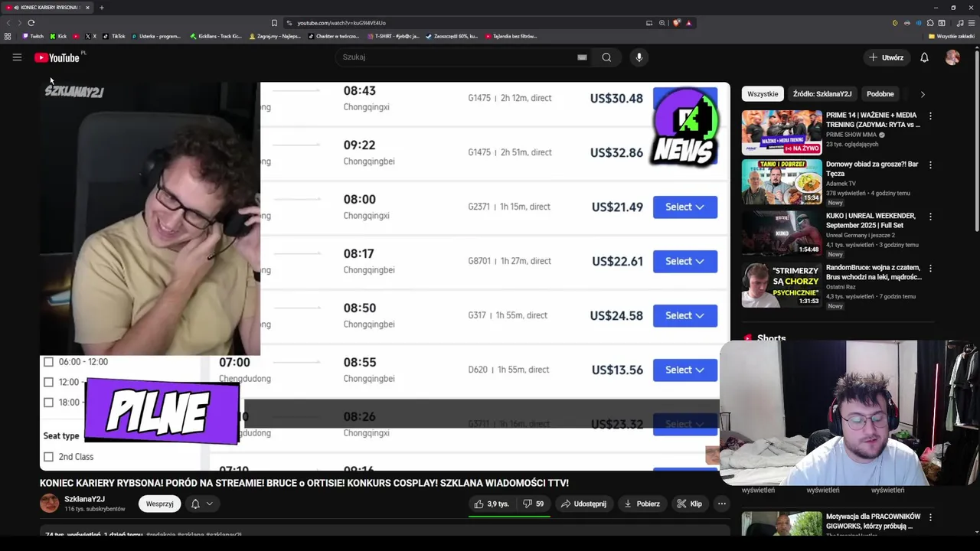Open the Brave Shields lion icon

pos(676,23)
